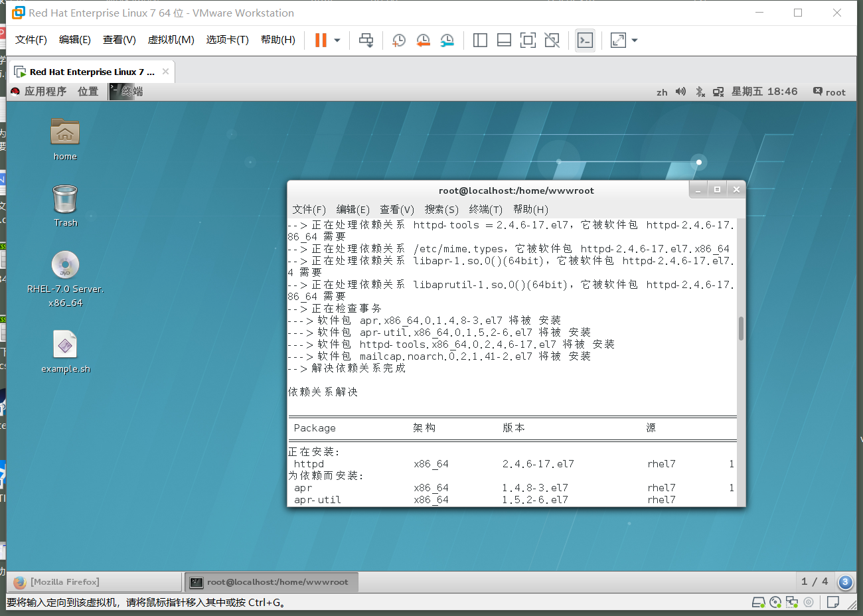Click the 1 / 4 workspace switcher

(815, 581)
